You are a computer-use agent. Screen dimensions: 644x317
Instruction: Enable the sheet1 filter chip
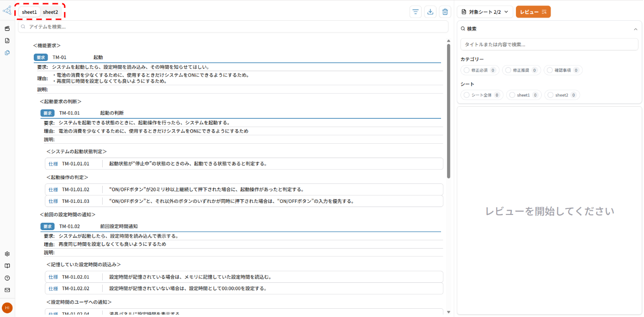pyautogui.click(x=523, y=95)
